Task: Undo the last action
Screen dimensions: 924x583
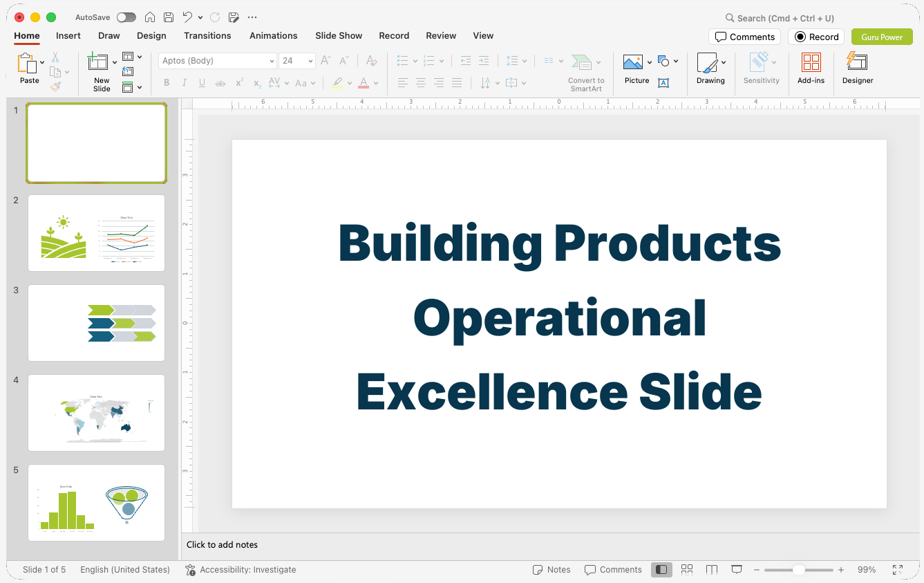Action: 187,17
